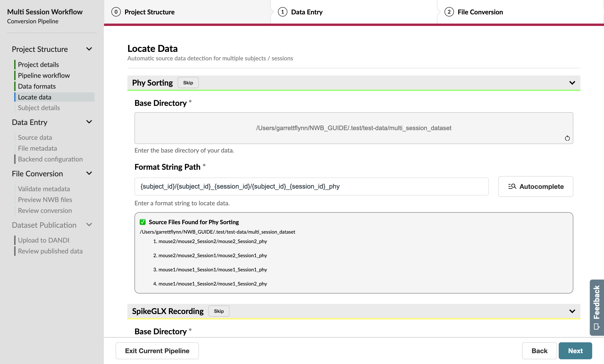
Task: Click the Format String Path input
Action: (312, 186)
